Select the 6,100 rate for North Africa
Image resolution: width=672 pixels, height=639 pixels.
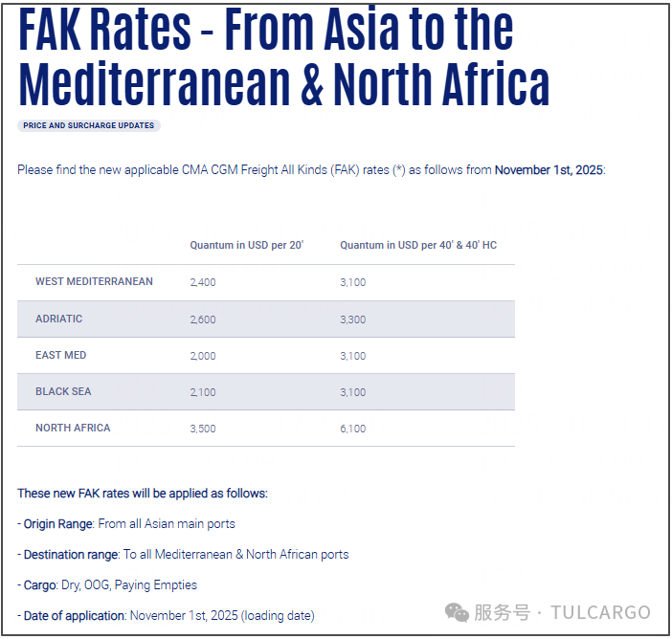click(x=352, y=429)
